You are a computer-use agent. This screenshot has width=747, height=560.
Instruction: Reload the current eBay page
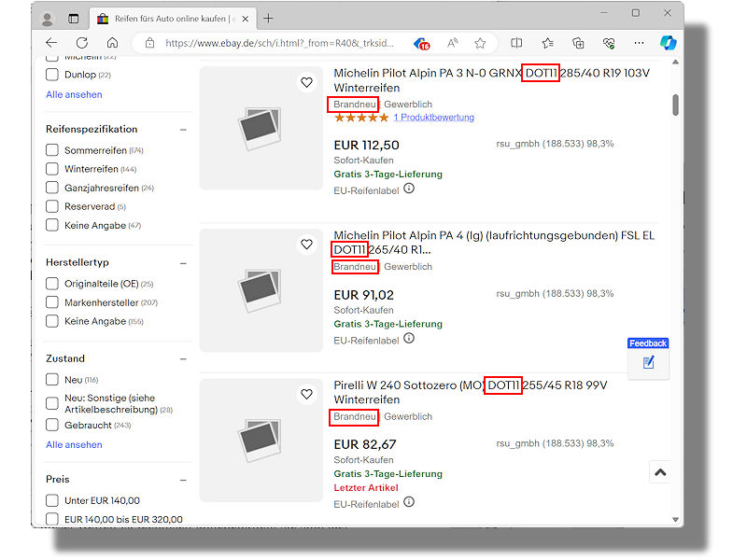82,43
